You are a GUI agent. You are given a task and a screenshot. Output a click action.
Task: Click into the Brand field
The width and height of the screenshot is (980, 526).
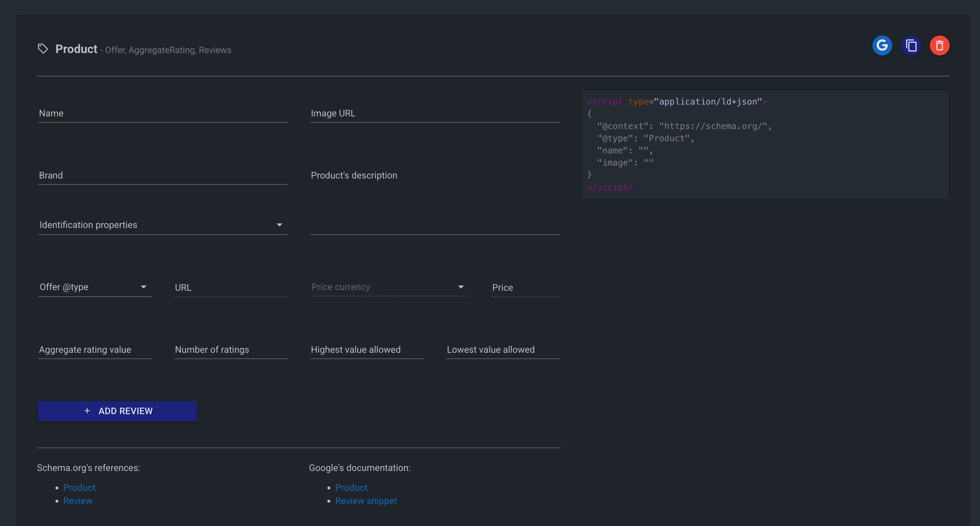163,175
